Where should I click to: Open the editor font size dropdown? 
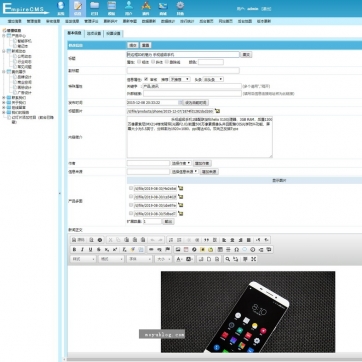[x=163, y=259]
